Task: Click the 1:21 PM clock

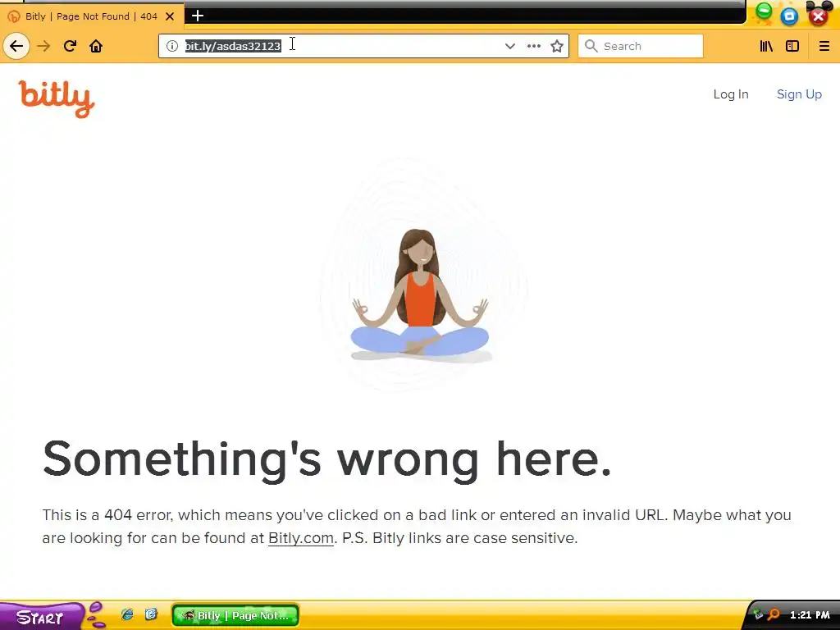Action: [x=810, y=615]
